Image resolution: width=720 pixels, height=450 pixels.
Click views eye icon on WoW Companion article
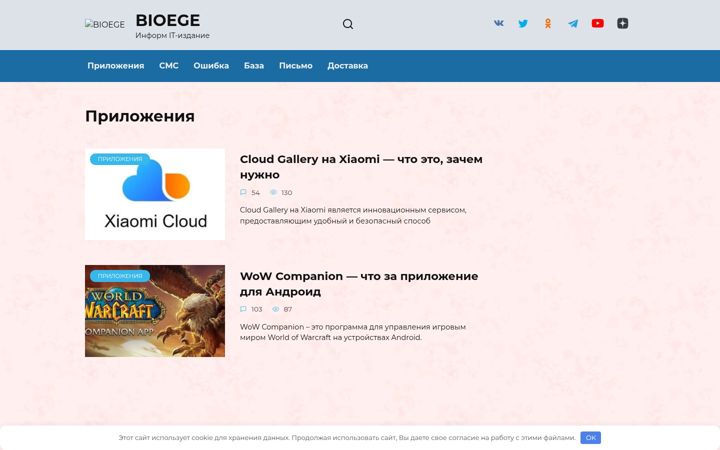coord(276,309)
